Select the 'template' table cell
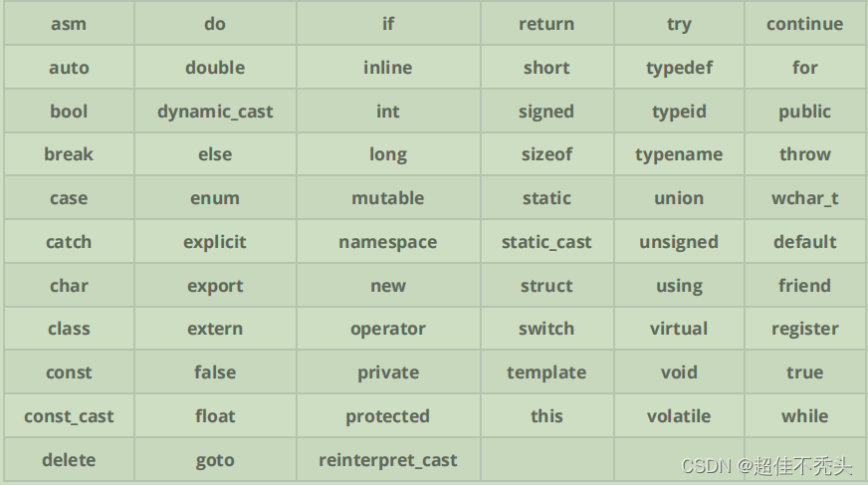 pyautogui.click(x=546, y=372)
